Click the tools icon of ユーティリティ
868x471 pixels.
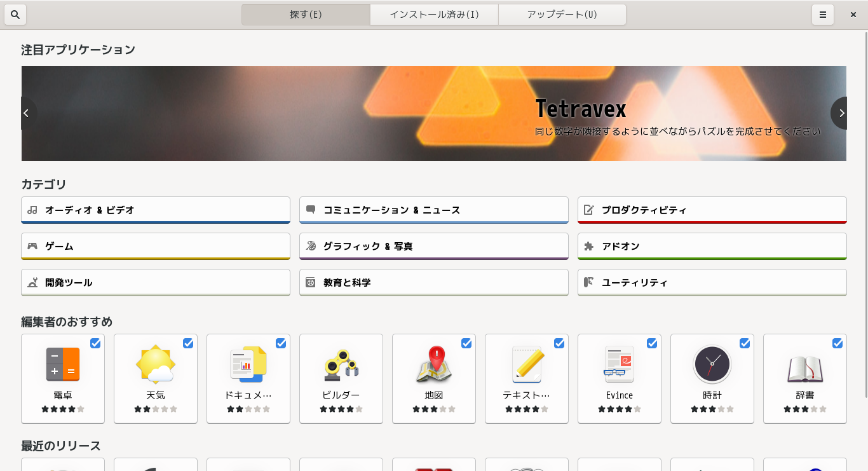click(589, 282)
